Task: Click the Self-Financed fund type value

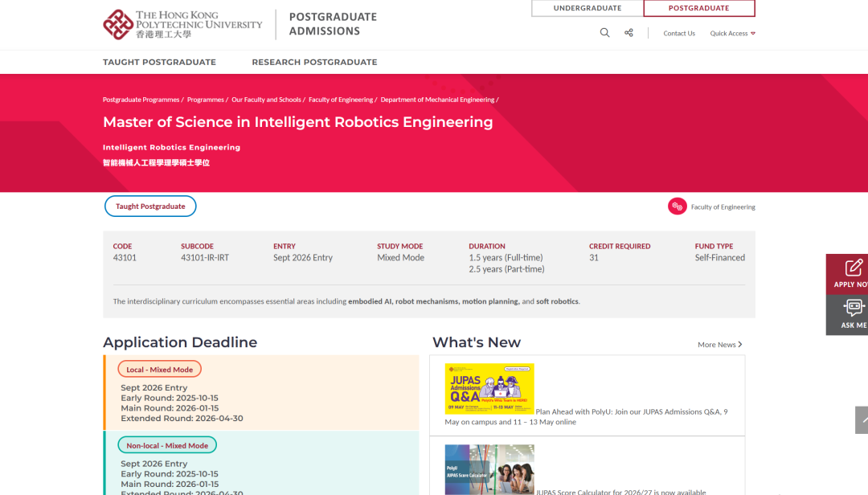Action: pyautogui.click(x=719, y=257)
